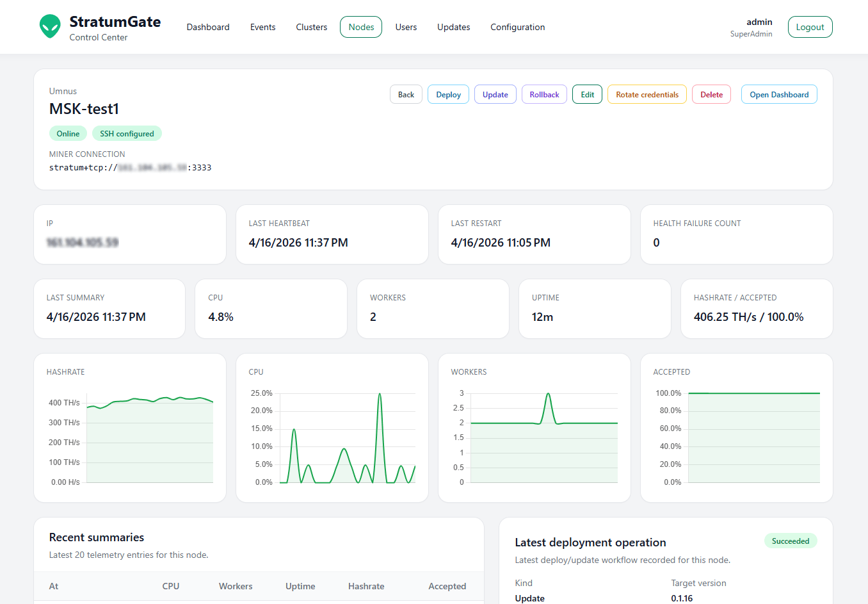Viewport: 868px width, 604px height.
Task: Go to the Events page
Action: 262,27
